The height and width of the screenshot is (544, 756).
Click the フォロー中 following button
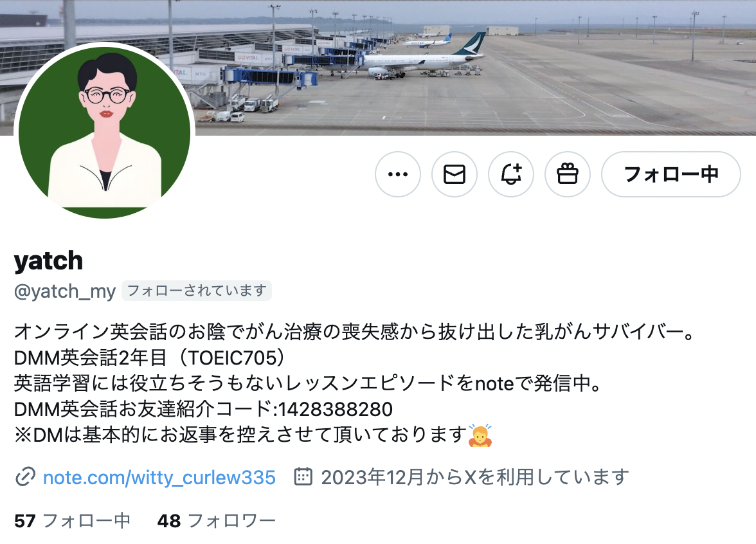[671, 174]
